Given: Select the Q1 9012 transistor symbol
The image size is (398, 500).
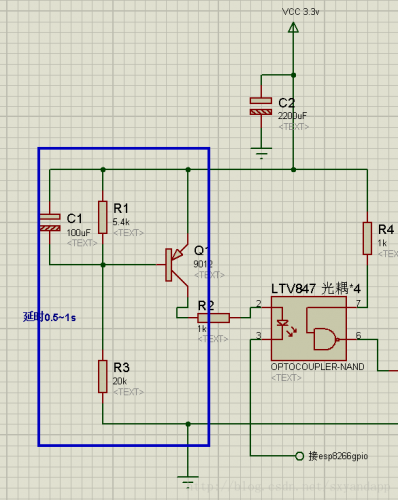Looking at the screenshot, I should click(x=177, y=265).
